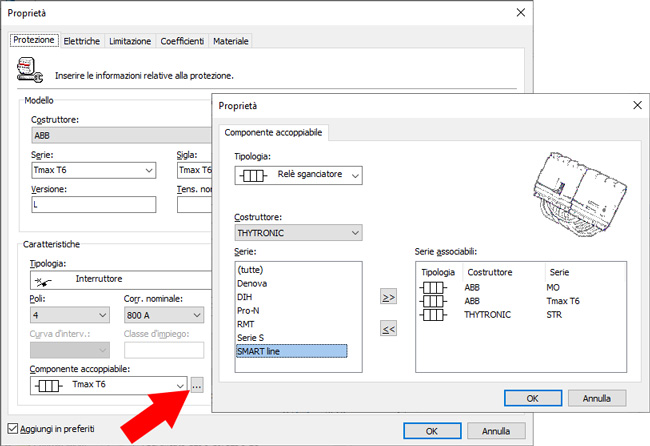Image resolution: width=650 pixels, height=446 pixels.
Task: Select SMART line in the Serie list
Action: (290, 351)
